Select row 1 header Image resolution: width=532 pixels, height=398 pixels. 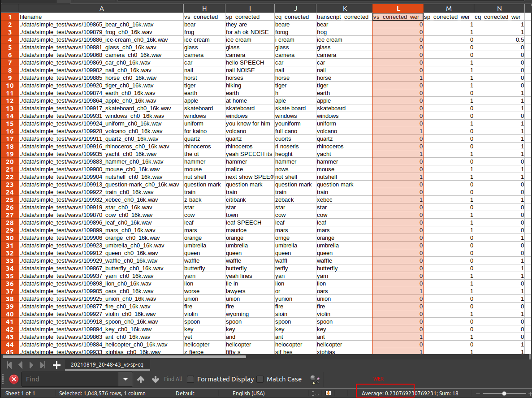[x=10, y=17]
